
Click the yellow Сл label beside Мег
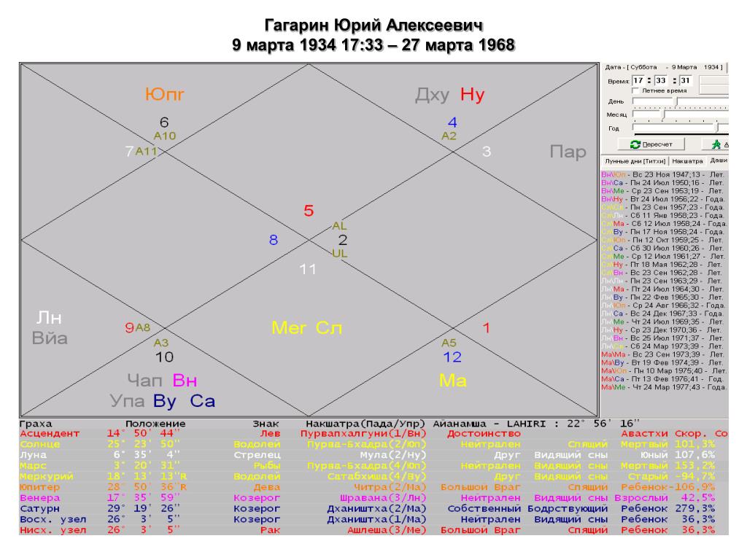click(x=329, y=328)
